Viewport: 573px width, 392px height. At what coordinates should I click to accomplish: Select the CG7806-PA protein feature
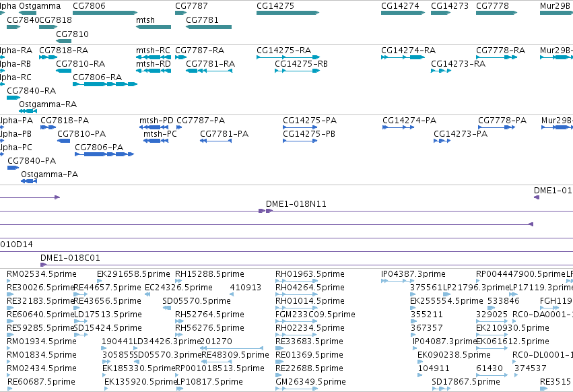click(104, 154)
